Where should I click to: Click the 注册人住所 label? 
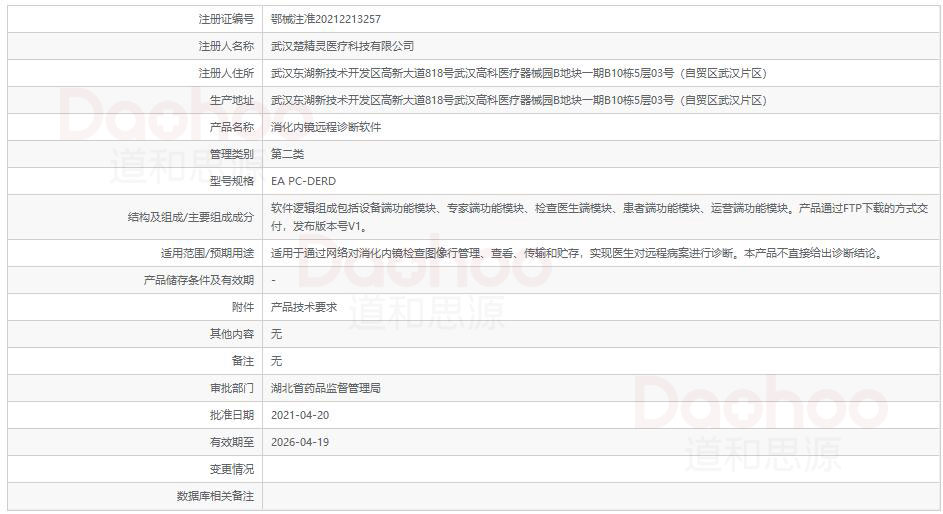(x=226, y=73)
